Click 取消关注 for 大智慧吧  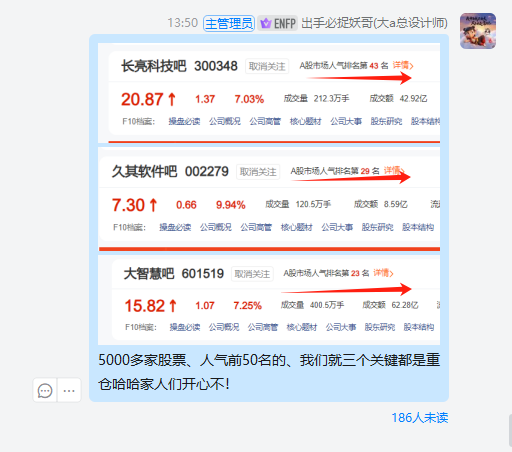pos(252,274)
